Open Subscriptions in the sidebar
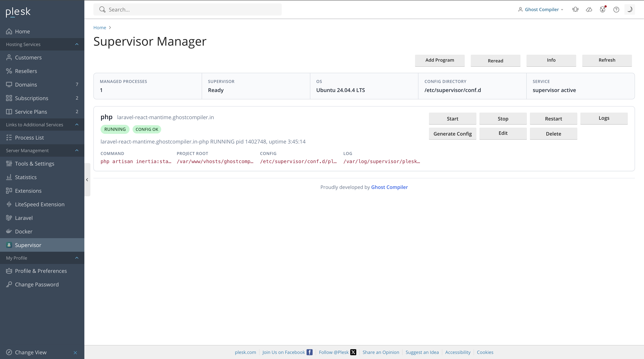This screenshot has width=644, height=359. (42, 98)
